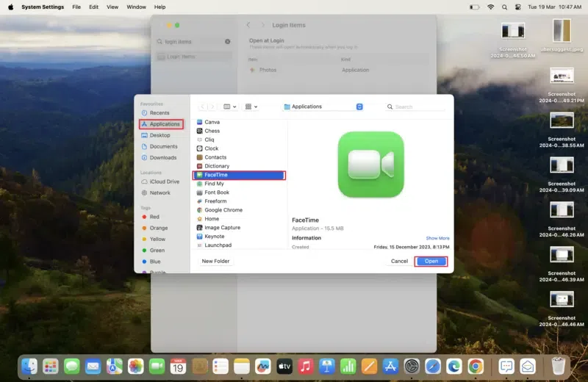Select Cliq in the applications list
The width and height of the screenshot is (588, 382).
240,140
